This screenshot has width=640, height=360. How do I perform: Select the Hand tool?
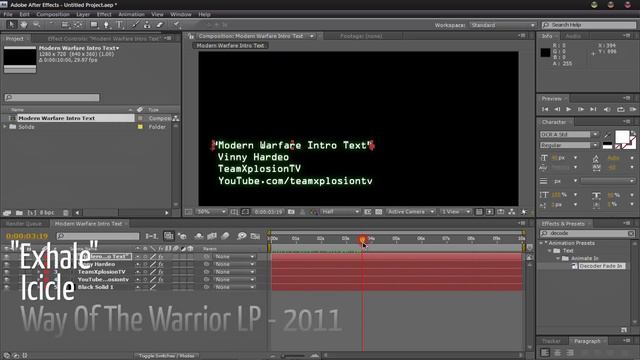(24, 25)
